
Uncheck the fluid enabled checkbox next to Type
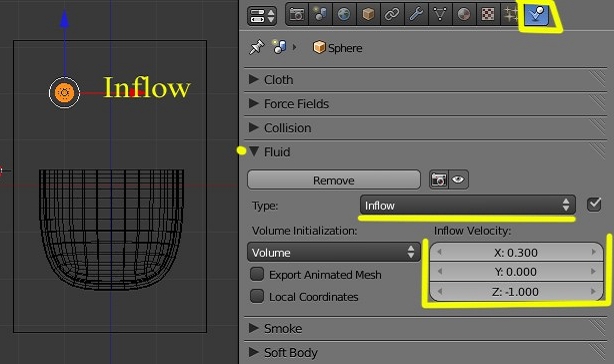[594, 204]
